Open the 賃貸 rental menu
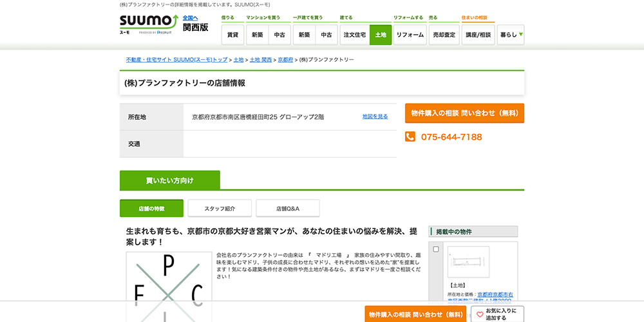 tap(232, 35)
